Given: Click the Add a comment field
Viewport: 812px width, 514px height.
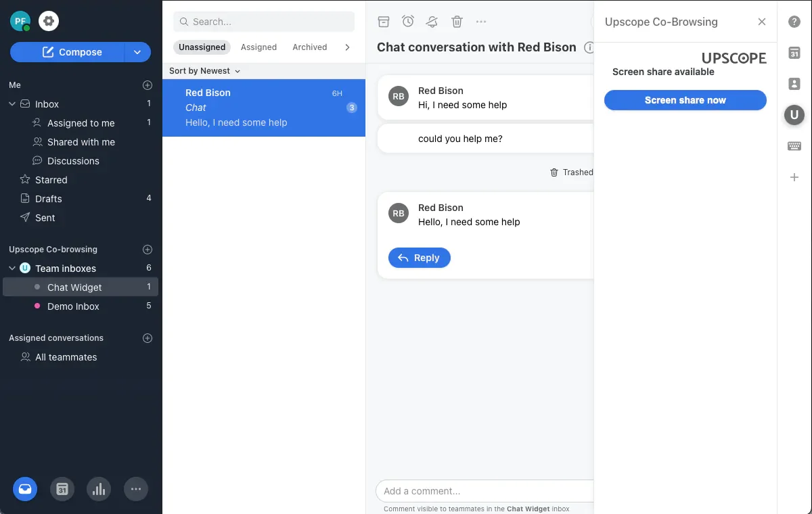Looking at the screenshot, I should [484, 491].
